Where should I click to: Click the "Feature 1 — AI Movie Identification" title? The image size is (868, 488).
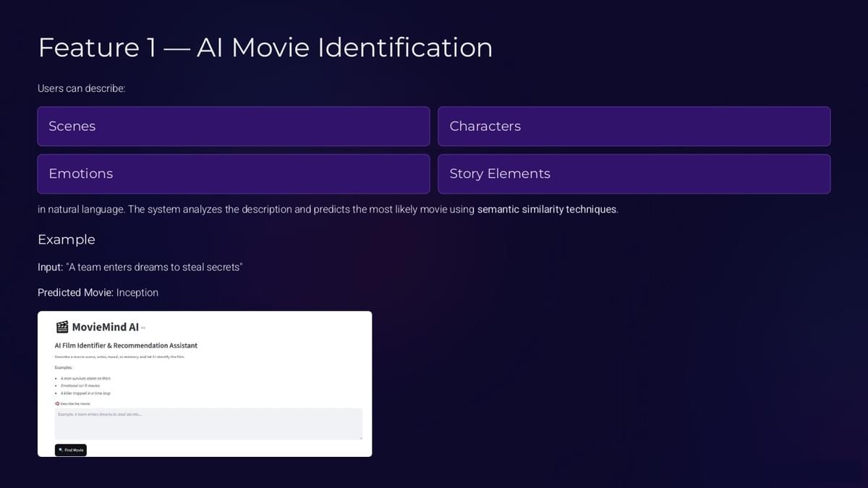tap(265, 48)
